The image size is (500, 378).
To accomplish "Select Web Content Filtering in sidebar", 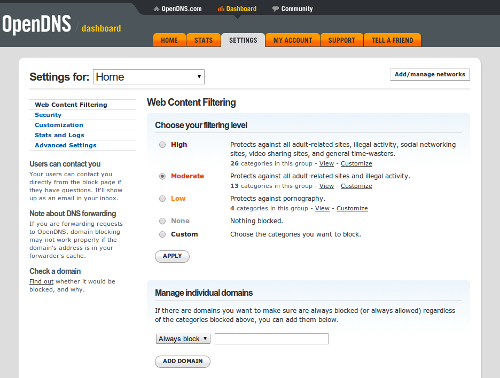I will (71, 105).
